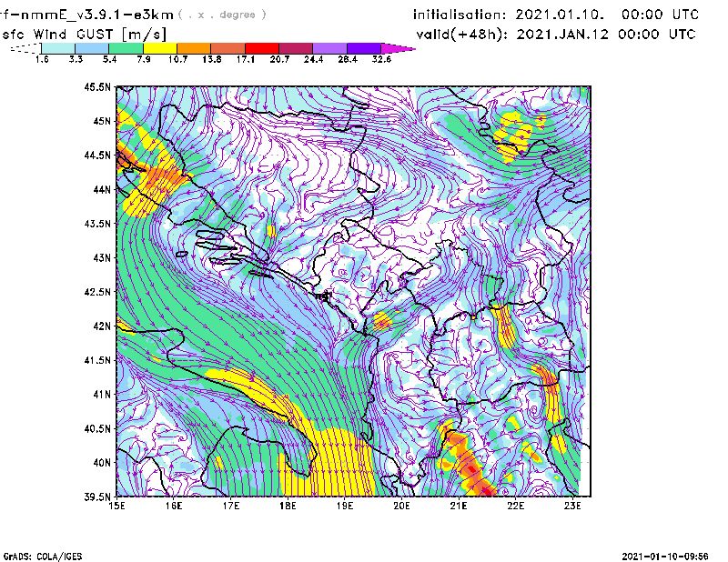
Task: Click the 42.5N latitude label
Action: pos(97,292)
